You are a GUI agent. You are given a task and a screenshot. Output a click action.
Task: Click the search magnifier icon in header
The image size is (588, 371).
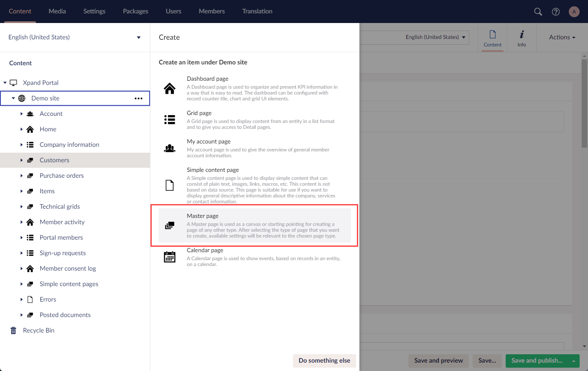pyautogui.click(x=538, y=12)
